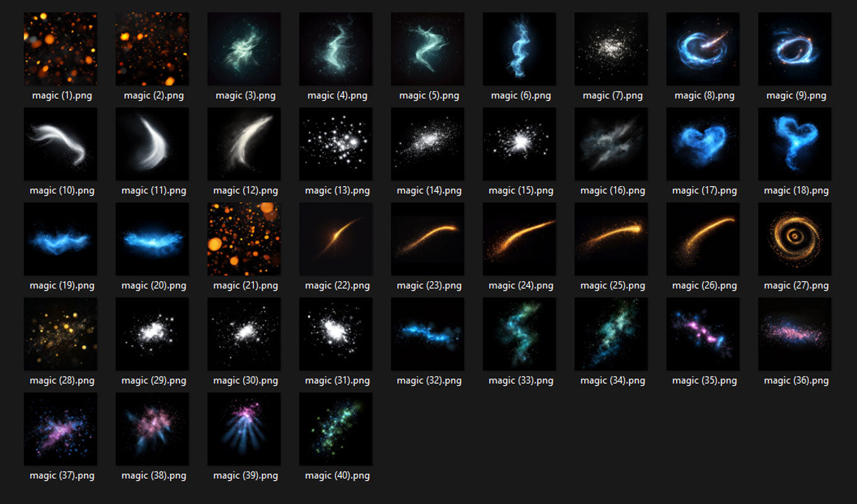Viewport: 857px width, 504px height.
Task: Click the magic (40).png green sparkle thumbnail
Action: coord(336,430)
